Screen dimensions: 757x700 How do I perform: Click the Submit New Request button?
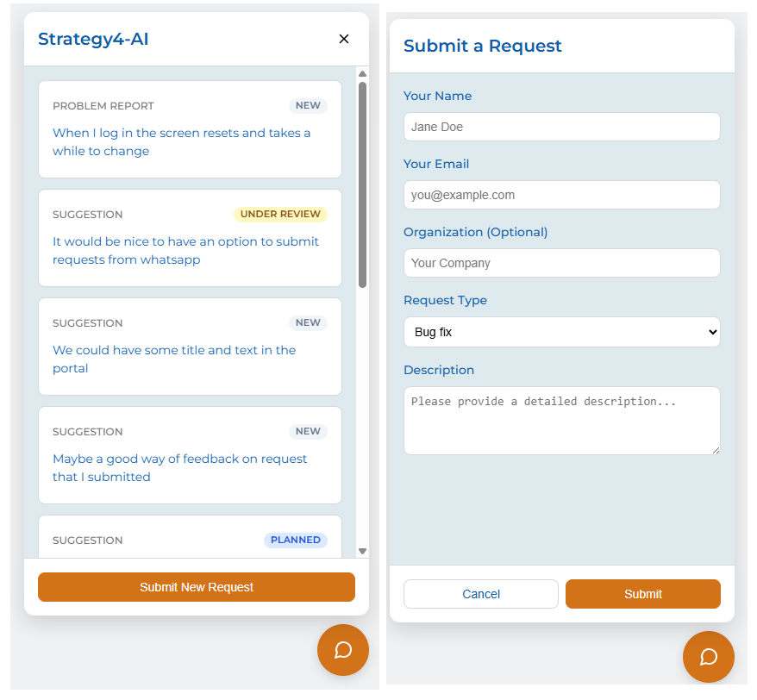point(197,587)
